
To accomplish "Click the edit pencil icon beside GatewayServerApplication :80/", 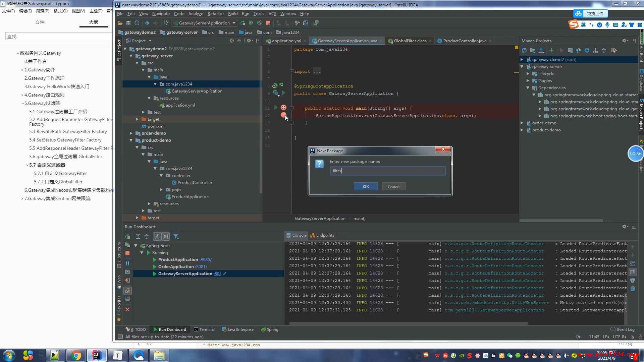I will tap(225, 274).
